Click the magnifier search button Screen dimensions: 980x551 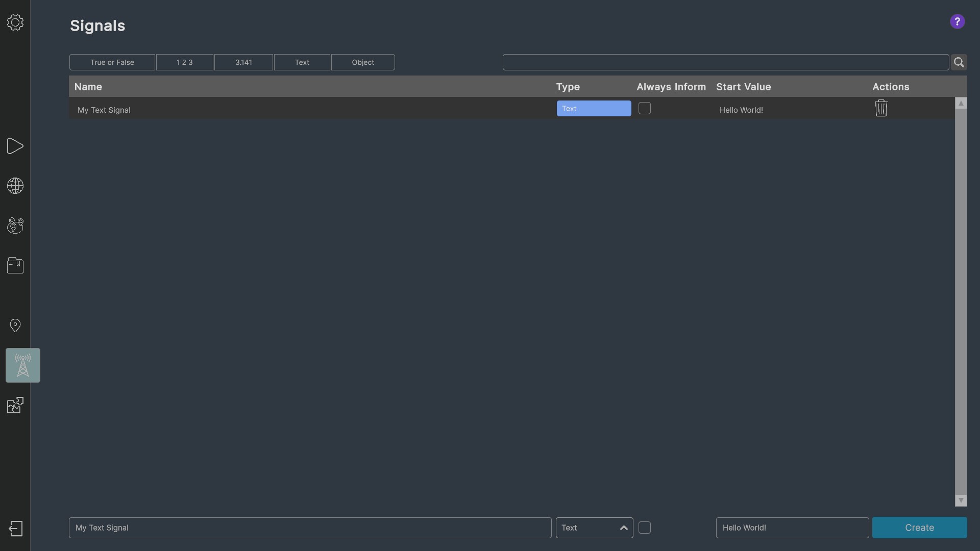pyautogui.click(x=959, y=62)
